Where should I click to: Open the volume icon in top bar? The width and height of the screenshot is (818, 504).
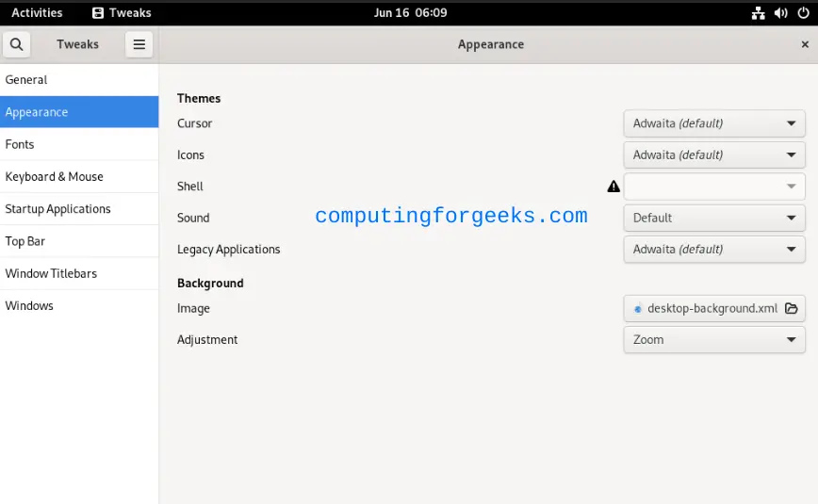pos(781,13)
